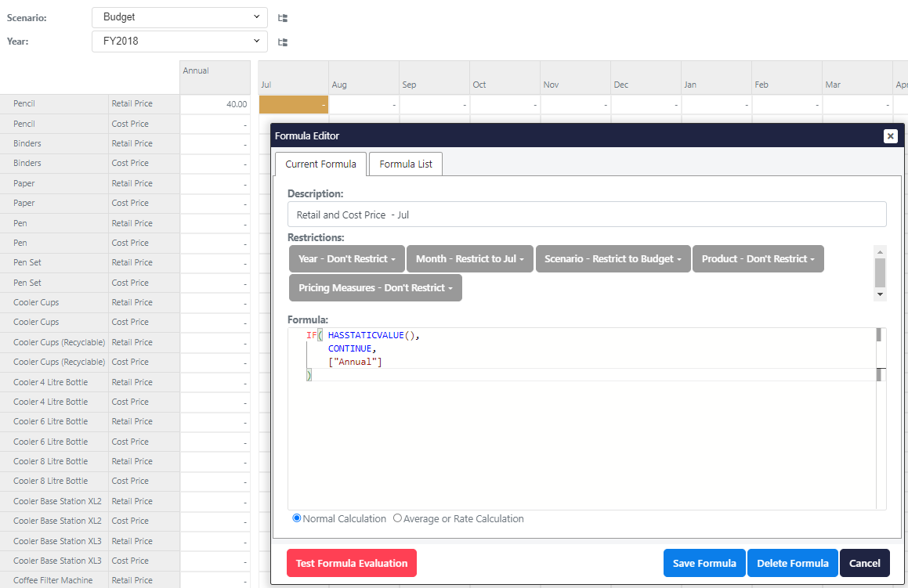Expand Year - Don't Restrict dropdown
Image resolution: width=908 pixels, height=588 pixels.
pyautogui.click(x=345, y=259)
